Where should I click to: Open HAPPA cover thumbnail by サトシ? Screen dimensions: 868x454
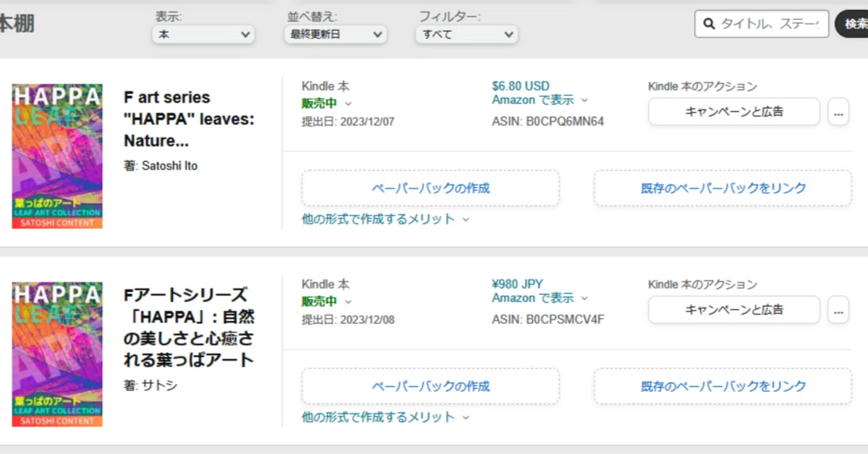tap(57, 354)
